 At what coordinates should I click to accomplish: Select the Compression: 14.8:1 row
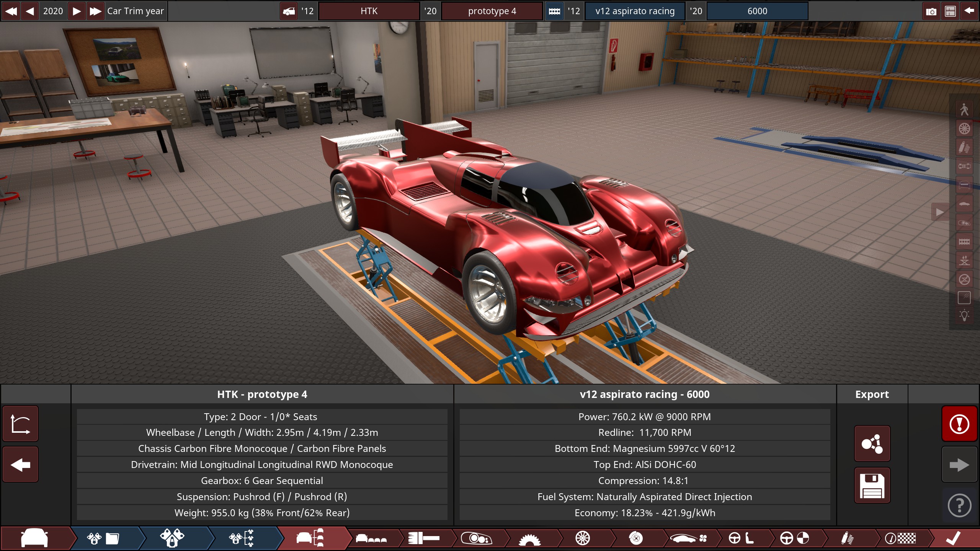pyautogui.click(x=645, y=481)
